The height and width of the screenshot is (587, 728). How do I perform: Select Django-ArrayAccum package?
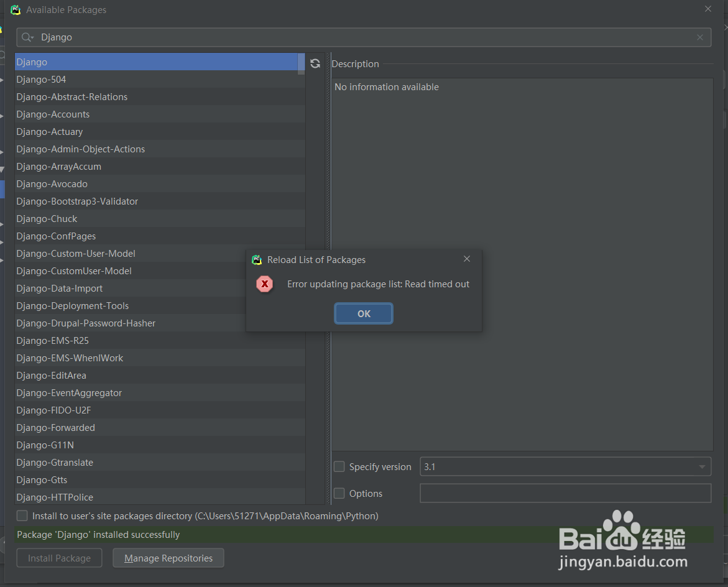(x=160, y=166)
